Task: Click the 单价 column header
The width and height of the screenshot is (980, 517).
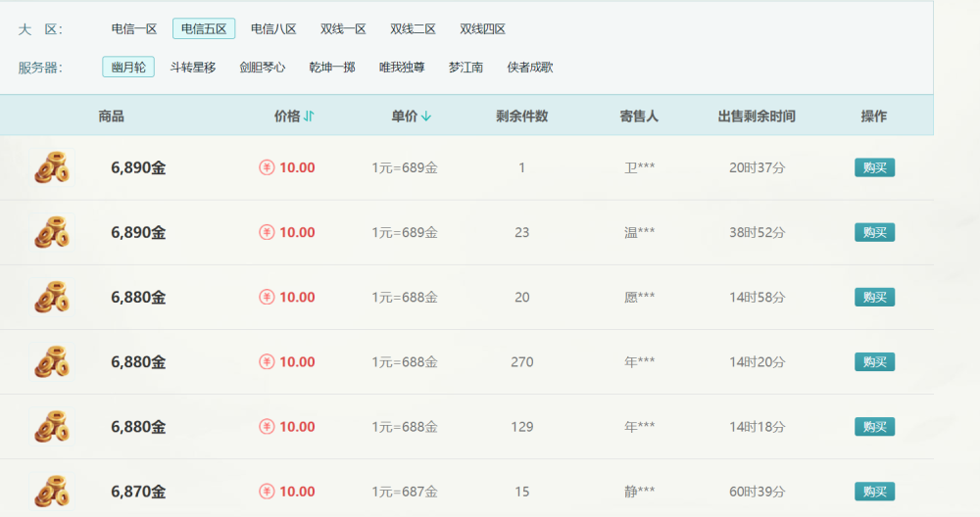Action: click(405, 117)
